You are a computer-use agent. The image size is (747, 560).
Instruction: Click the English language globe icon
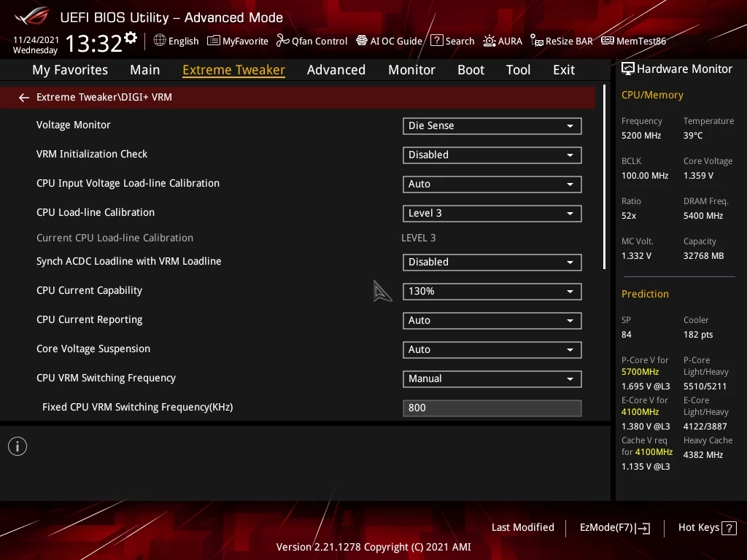click(x=160, y=41)
